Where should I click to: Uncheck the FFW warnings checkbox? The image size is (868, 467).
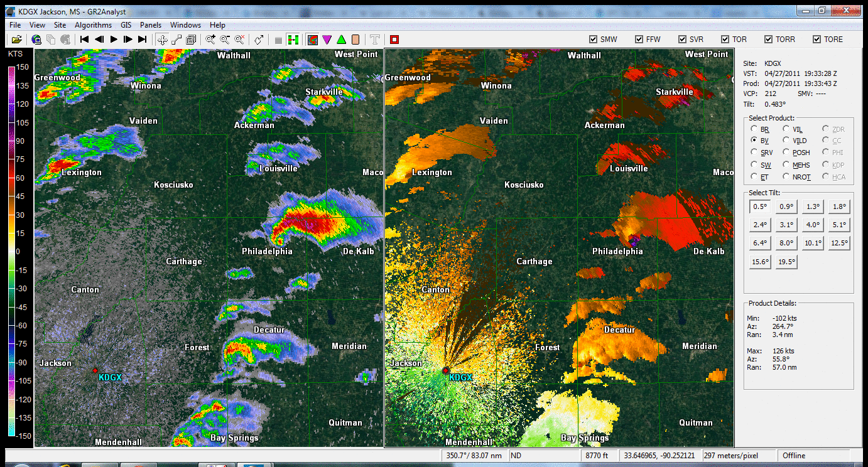(x=639, y=39)
